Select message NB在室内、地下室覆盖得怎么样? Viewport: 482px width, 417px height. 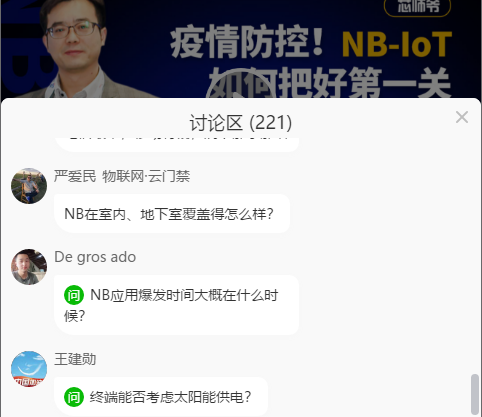[172, 213]
